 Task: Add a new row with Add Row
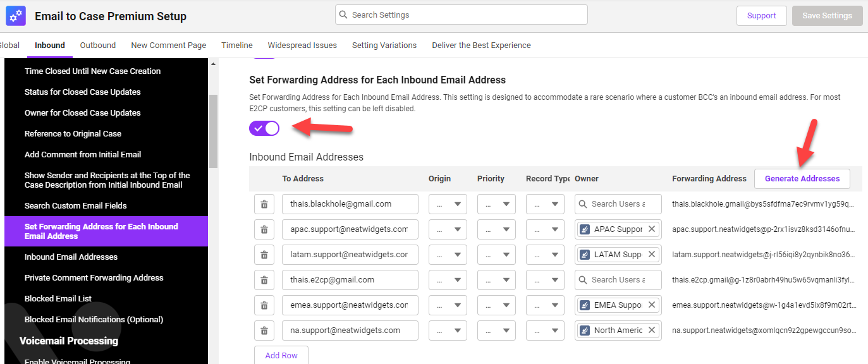coord(281,355)
